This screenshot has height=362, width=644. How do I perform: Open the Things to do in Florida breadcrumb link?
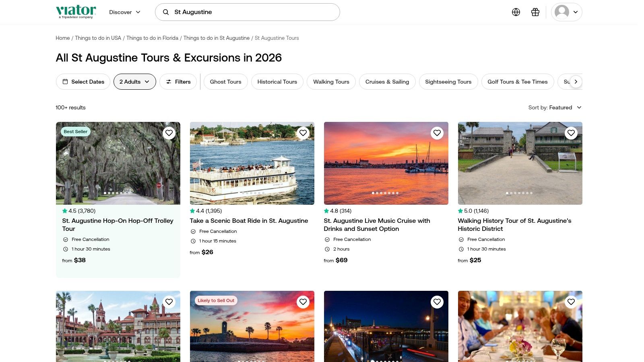152,38
